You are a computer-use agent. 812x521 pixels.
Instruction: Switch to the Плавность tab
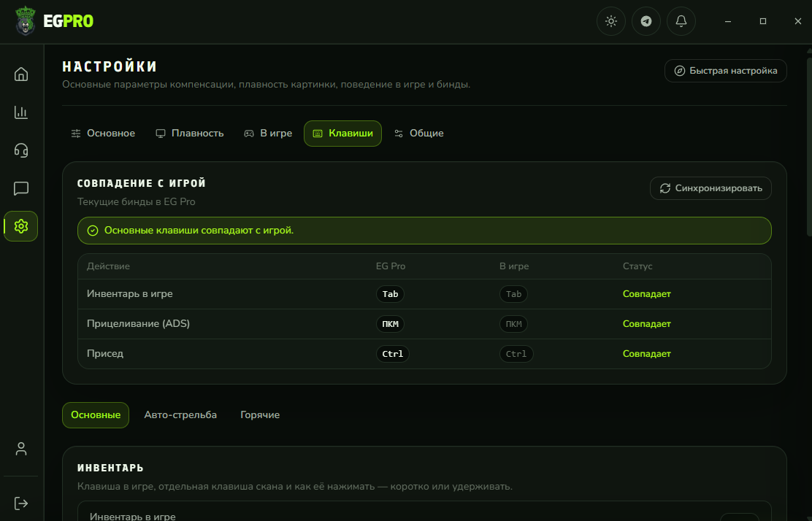point(190,134)
